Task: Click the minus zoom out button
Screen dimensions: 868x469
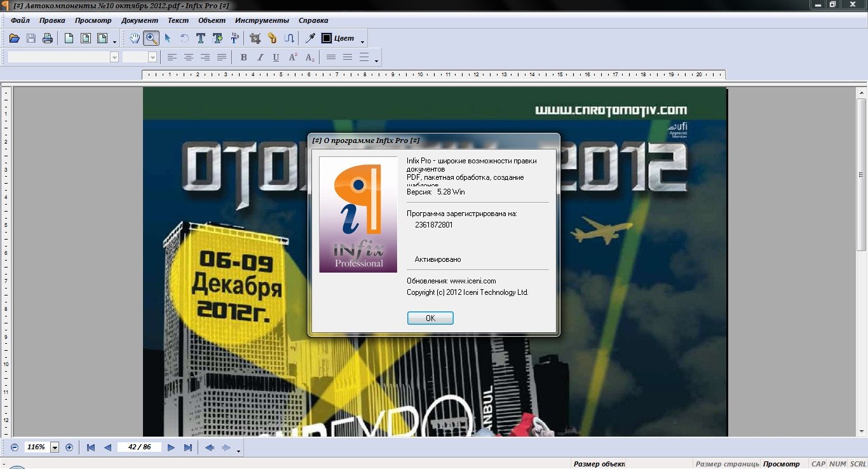Action: point(14,447)
